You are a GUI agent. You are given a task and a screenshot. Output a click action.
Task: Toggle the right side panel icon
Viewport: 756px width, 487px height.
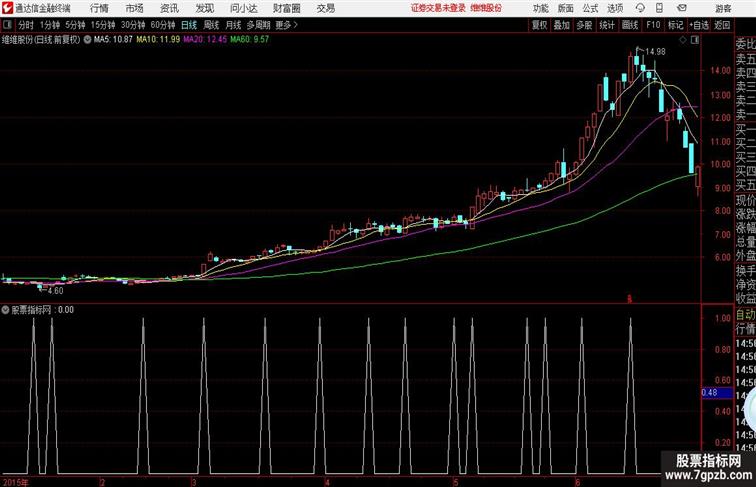pos(695,40)
